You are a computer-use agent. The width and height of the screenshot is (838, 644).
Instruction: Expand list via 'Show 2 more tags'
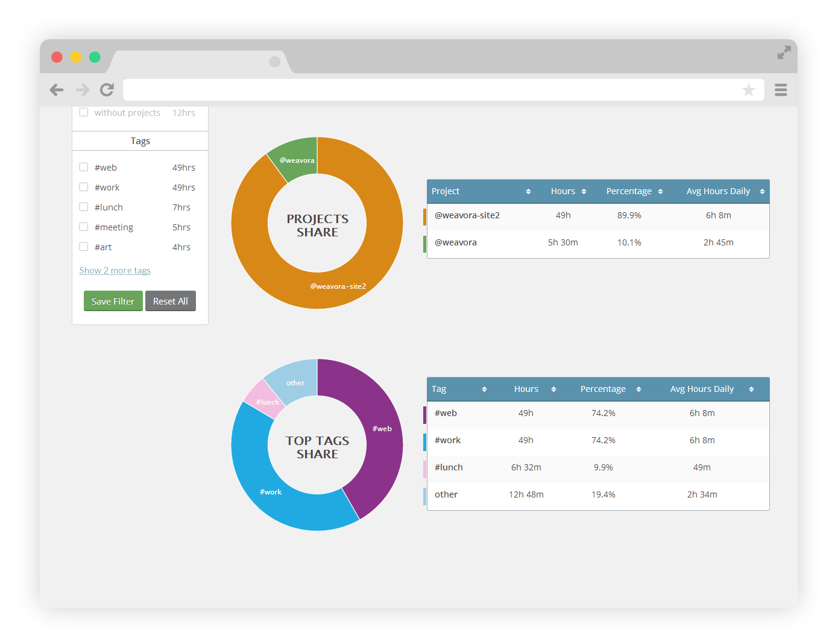[115, 271]
